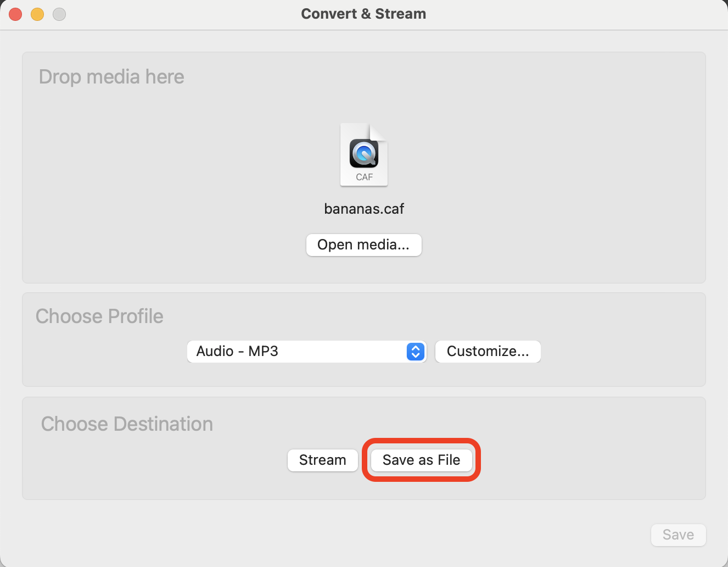
Task: Click the Convert & Stream title bar
Action: coord(363,13)
